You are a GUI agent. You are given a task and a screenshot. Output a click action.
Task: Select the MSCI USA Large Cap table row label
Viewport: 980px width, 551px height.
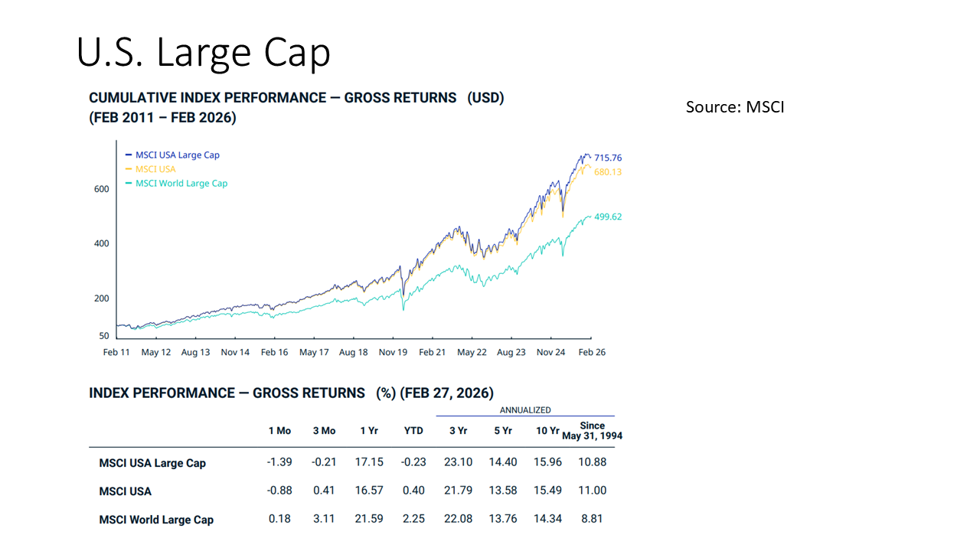(152, 463)
